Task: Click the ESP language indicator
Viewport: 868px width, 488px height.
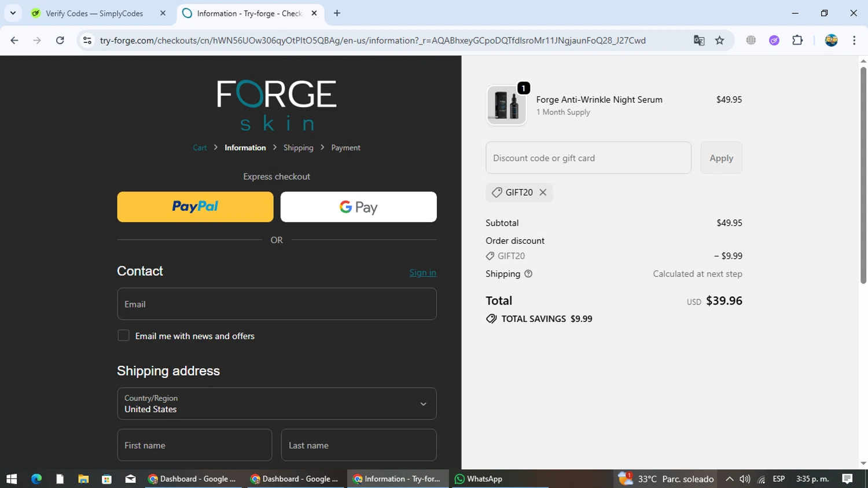Action: pos(779,479)
